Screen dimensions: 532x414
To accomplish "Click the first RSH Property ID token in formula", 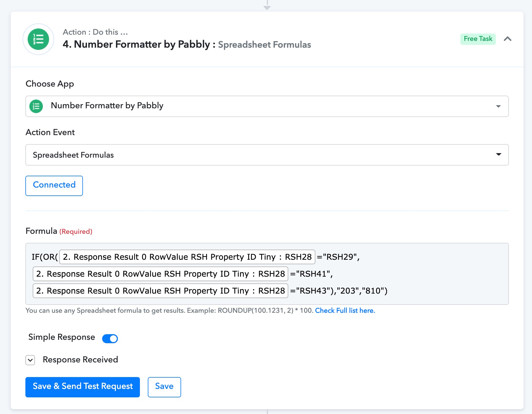I will click(187, 257).
